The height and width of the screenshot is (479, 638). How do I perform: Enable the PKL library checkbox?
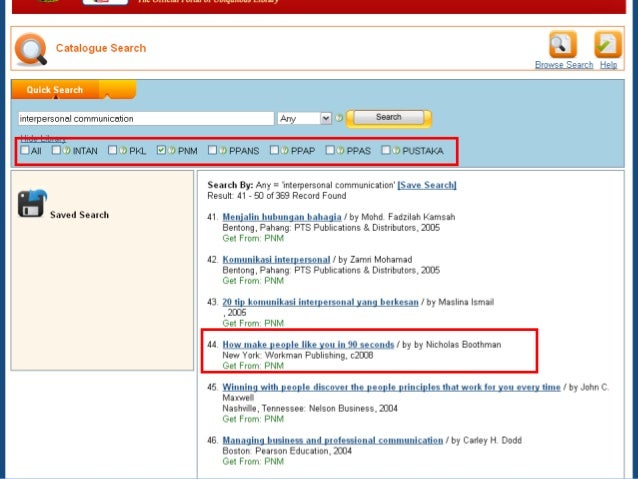[112, 150]
